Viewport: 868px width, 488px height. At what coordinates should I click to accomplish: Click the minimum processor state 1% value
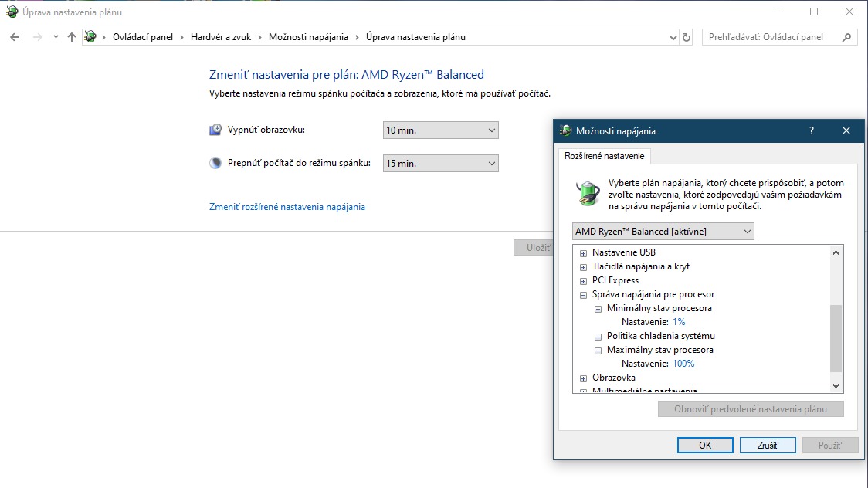[x=678, y=322]
